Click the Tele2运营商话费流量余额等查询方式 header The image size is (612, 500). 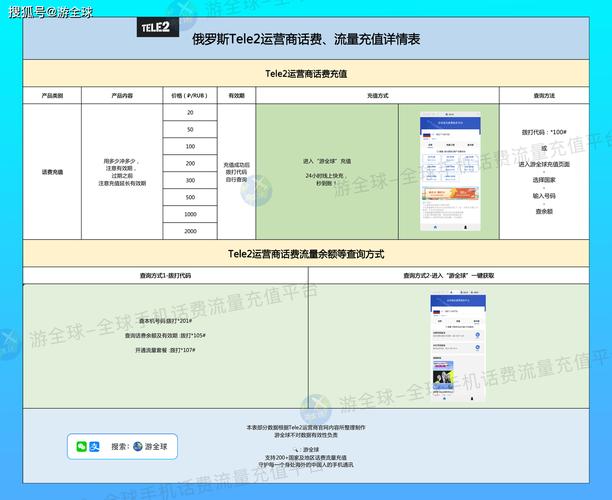pos(306,254)
